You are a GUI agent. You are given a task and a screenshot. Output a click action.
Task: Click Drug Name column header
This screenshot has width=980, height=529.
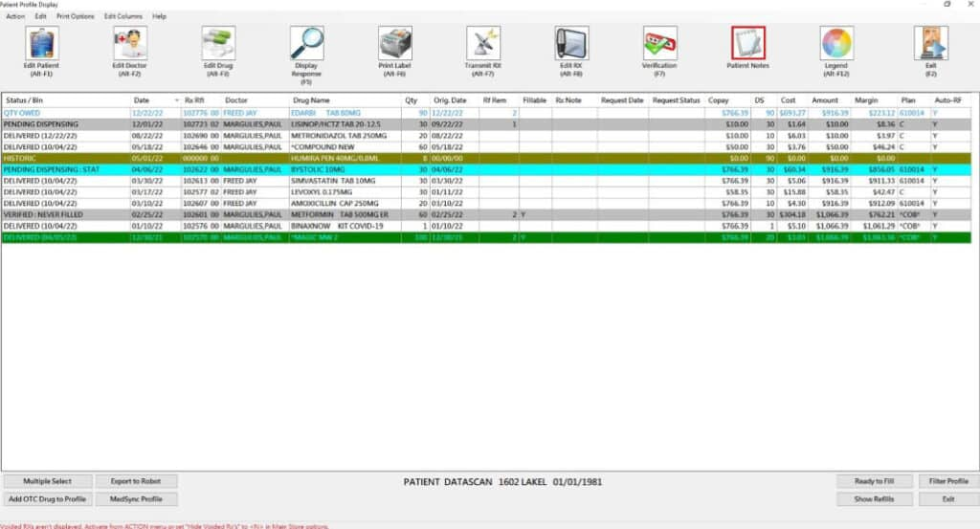(311, 100)
